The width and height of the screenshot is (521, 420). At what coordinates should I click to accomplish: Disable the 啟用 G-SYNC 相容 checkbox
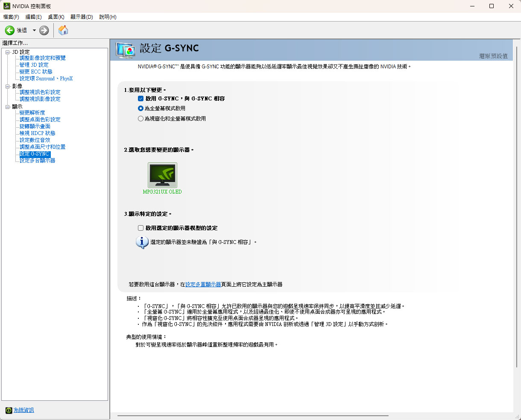point(140,98)
